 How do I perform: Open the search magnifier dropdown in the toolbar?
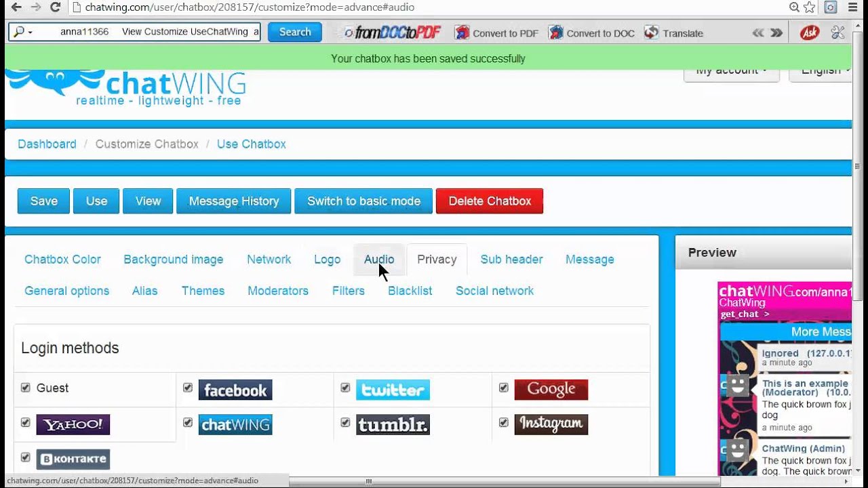click(x=22, y=32)
